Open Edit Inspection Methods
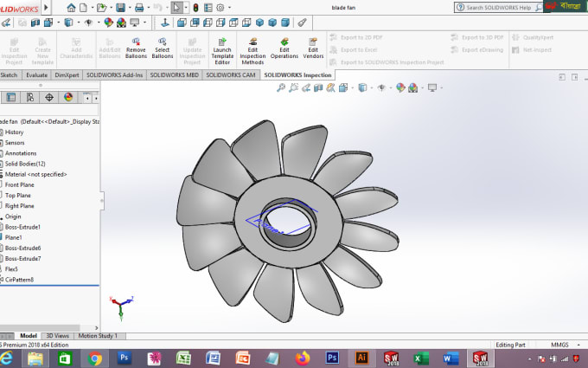588x368 pixels. click(x=252, y=51)
